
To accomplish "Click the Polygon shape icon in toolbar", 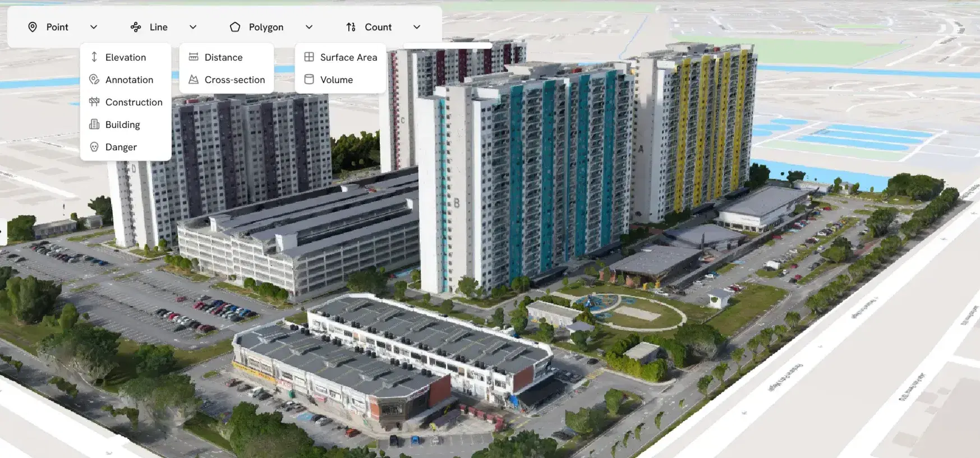I will (235, 27).
